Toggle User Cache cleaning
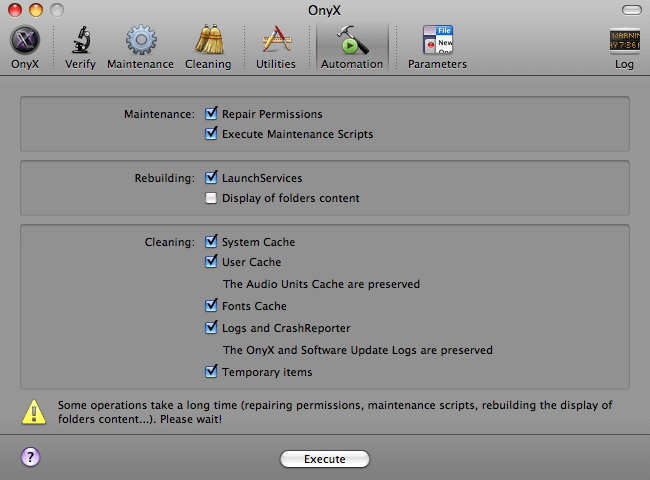Screen dimensions: 650x480 [211, 261]
